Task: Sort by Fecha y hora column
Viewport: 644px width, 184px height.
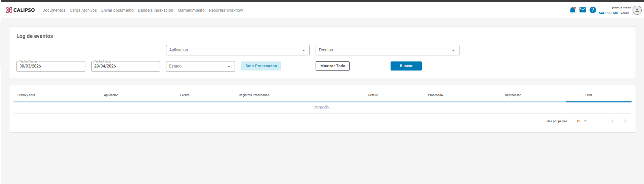Action: (x=26, y=95)
